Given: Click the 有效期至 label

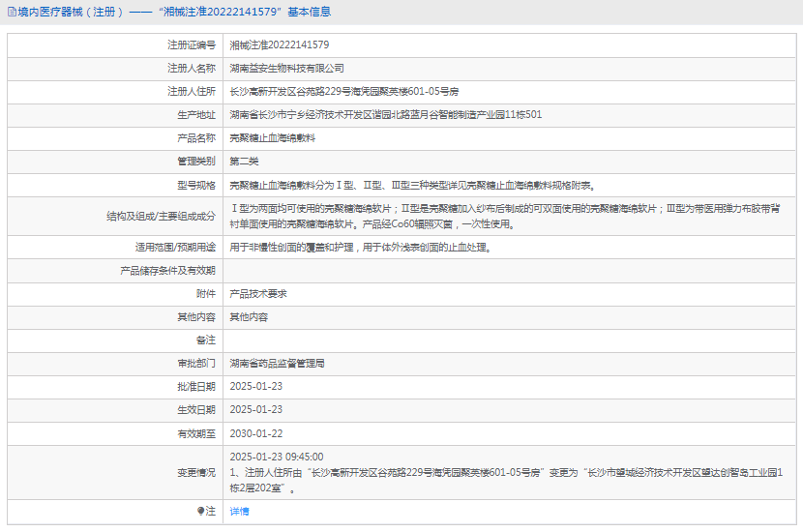Looking at the screenshot, I should (196, 433).
